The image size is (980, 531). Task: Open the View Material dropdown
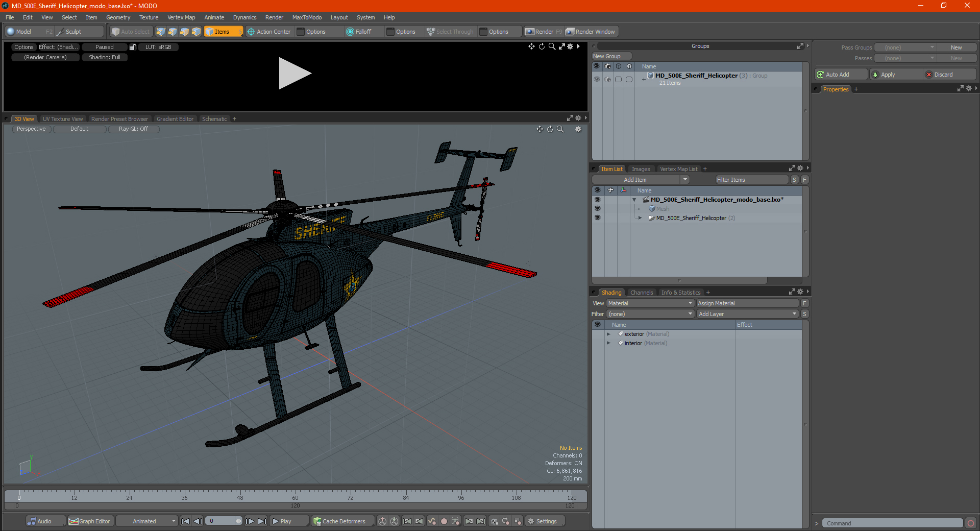click(x=650, y=303)
